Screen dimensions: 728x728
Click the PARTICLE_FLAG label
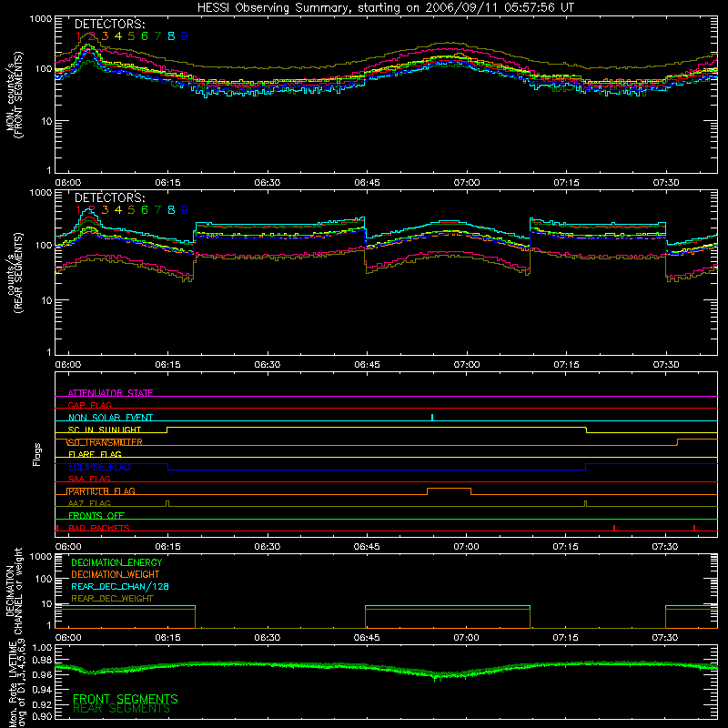[101, 490]
